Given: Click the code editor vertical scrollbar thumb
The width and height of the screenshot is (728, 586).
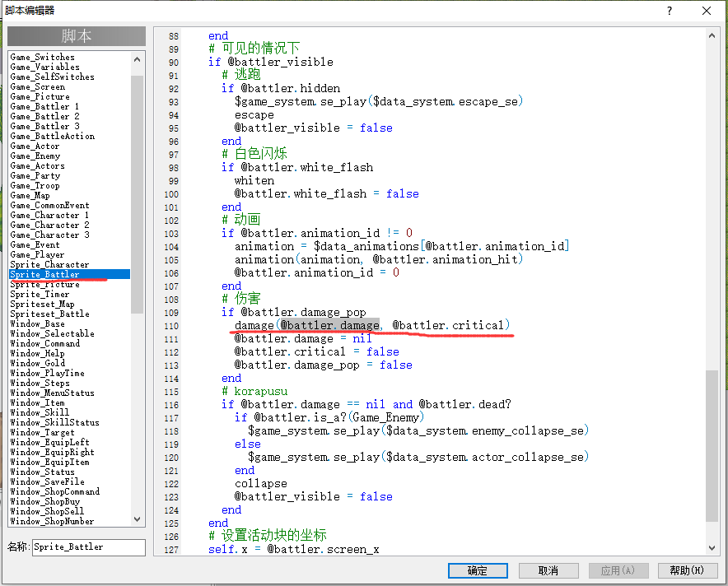Looking at the screenshot, I should coord(712,445).
